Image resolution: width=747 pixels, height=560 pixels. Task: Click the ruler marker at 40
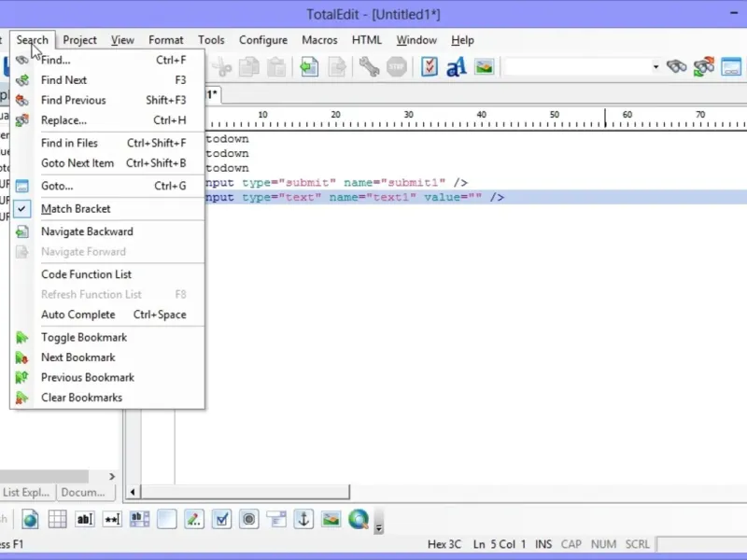point(481,115)
